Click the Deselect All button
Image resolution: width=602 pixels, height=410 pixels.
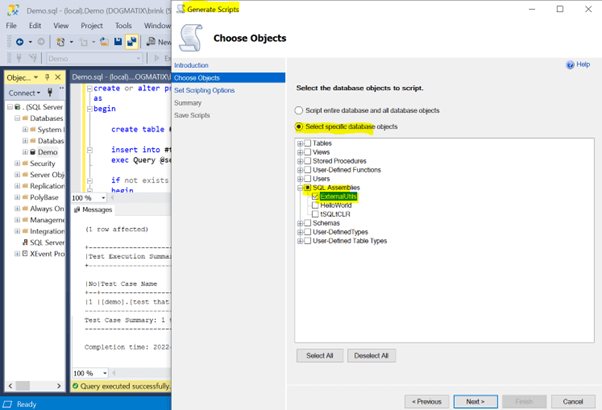[x=371, y=356]
